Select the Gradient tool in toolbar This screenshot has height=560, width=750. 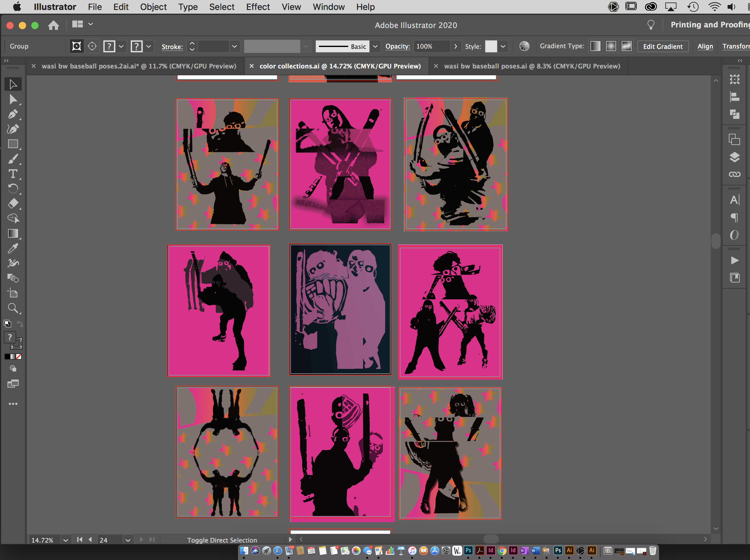[x=13, y=233]
